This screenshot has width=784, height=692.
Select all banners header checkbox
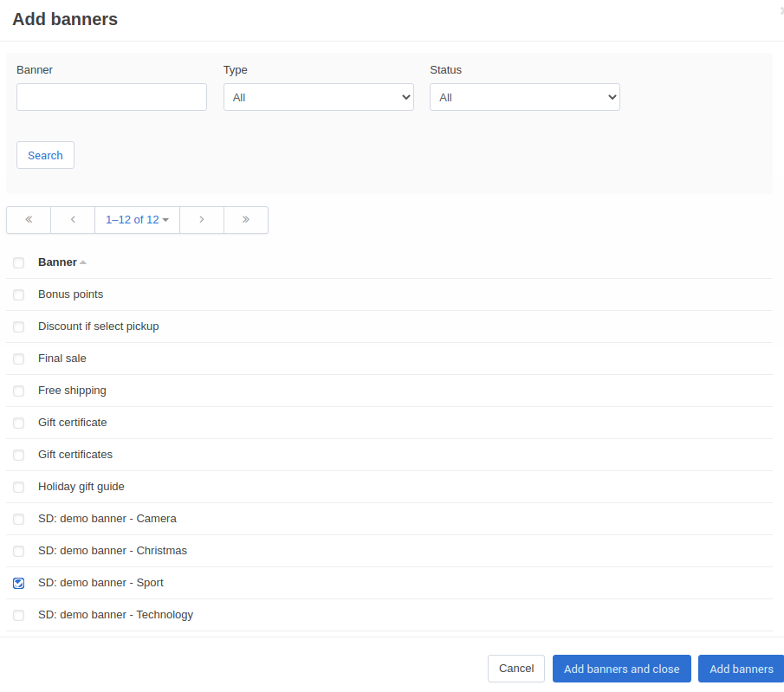pyautogui.click(x=18, y=262)
